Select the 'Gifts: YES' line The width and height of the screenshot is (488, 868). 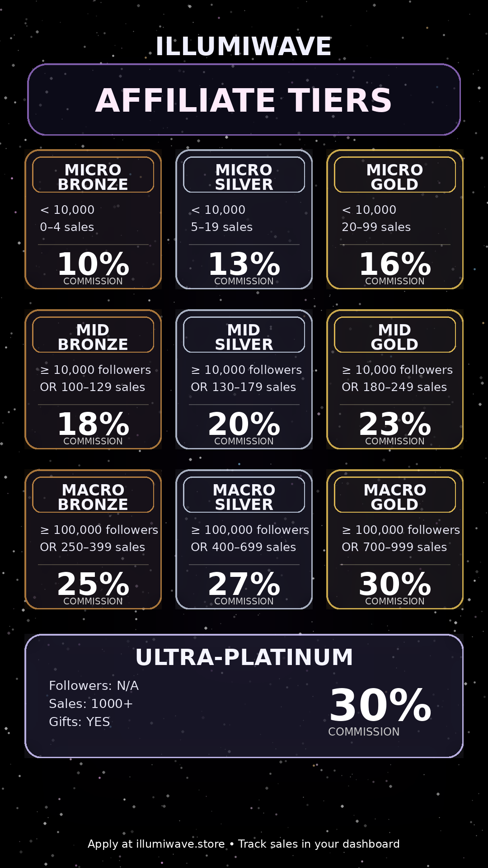coord(80,722)
